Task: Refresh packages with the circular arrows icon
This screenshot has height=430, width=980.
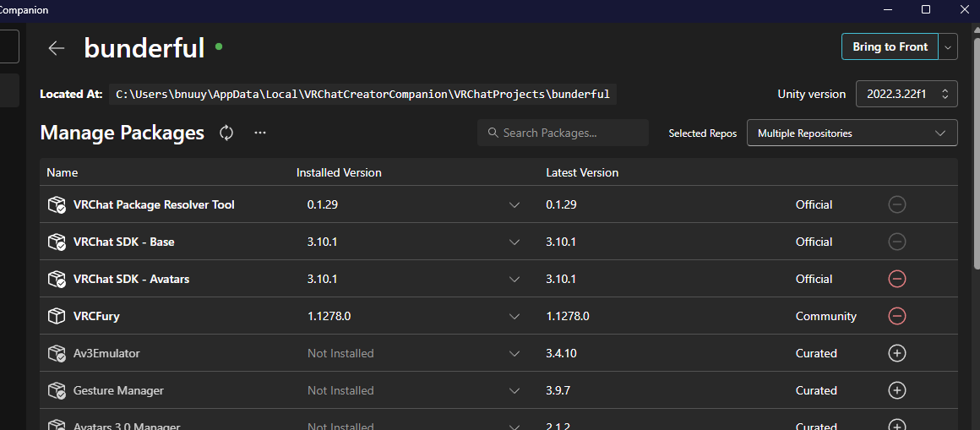Action: [x=226, y=133]
